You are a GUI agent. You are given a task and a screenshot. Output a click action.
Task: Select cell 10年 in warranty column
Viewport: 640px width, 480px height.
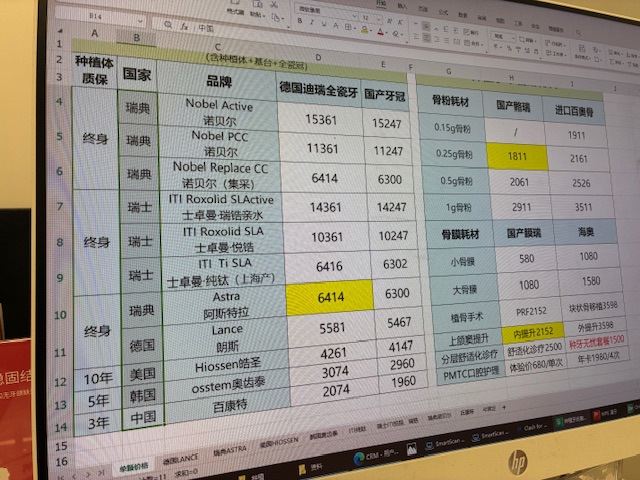tap(98, 379)
